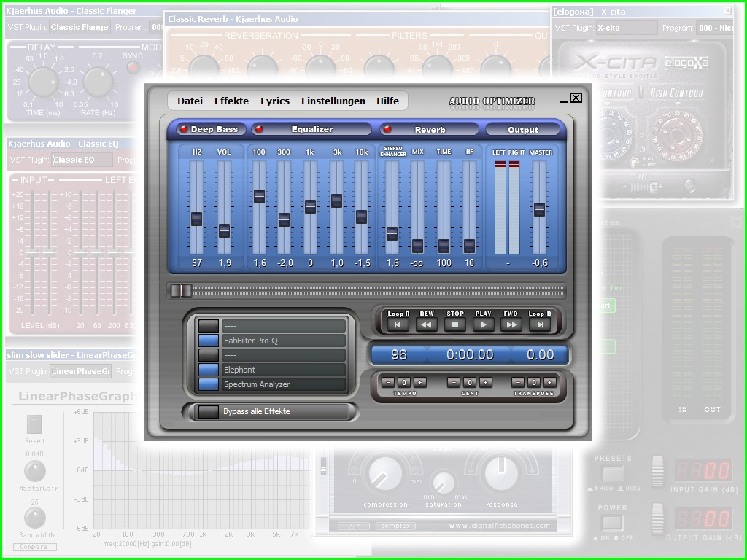Raise cent value with plus button
The height and width of the screenshot is (560, 747).
(x=486, y=382)
